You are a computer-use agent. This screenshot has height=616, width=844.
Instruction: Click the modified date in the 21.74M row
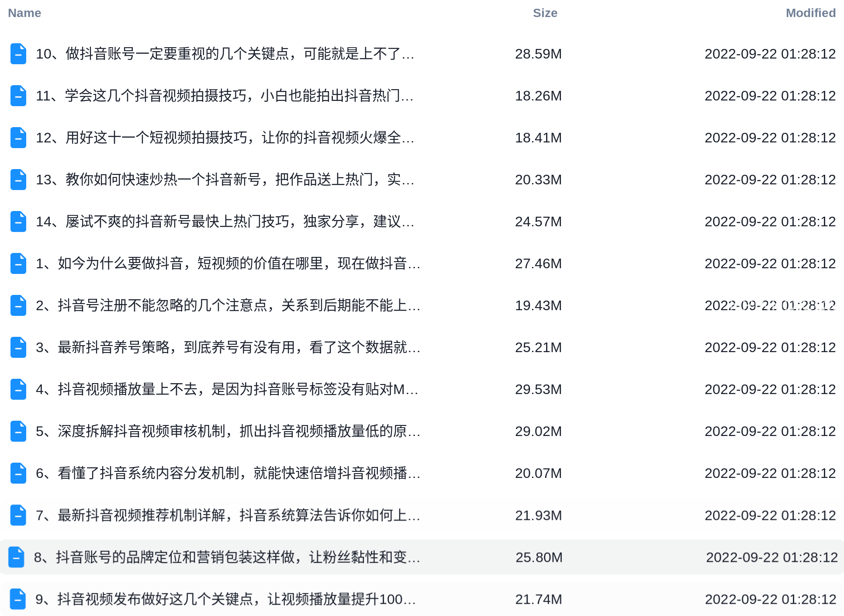coord(770,599)
